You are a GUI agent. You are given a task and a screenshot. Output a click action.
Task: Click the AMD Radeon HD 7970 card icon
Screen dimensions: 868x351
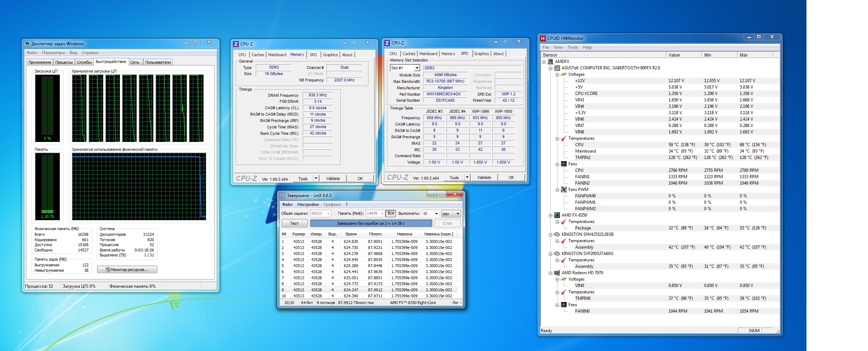point(557,273)
